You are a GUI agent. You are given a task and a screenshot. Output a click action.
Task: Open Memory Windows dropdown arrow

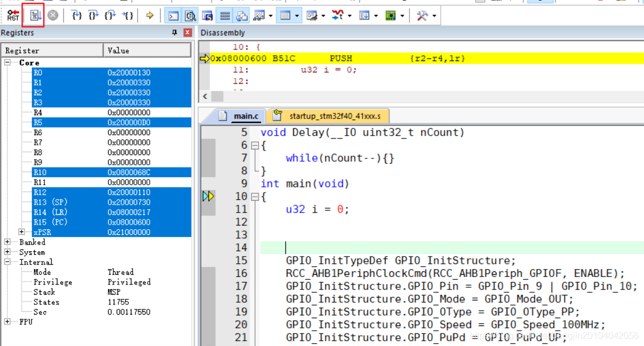click(x=297, y=16)
